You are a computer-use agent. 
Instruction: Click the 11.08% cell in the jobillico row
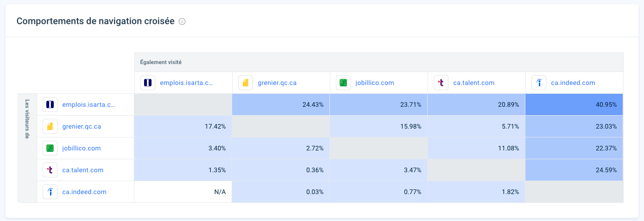click(x=476, y=148)
